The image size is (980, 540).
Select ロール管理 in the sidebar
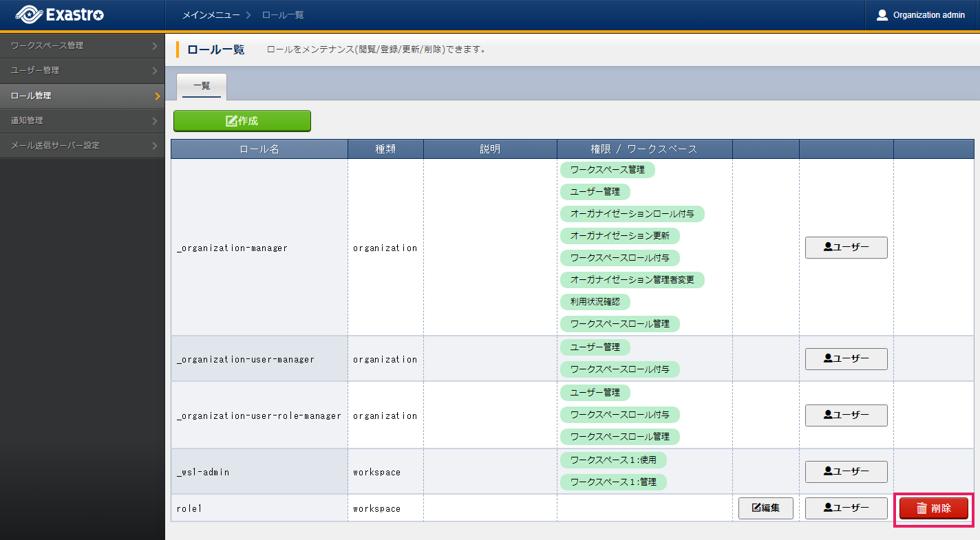click(x=82, y=96)
